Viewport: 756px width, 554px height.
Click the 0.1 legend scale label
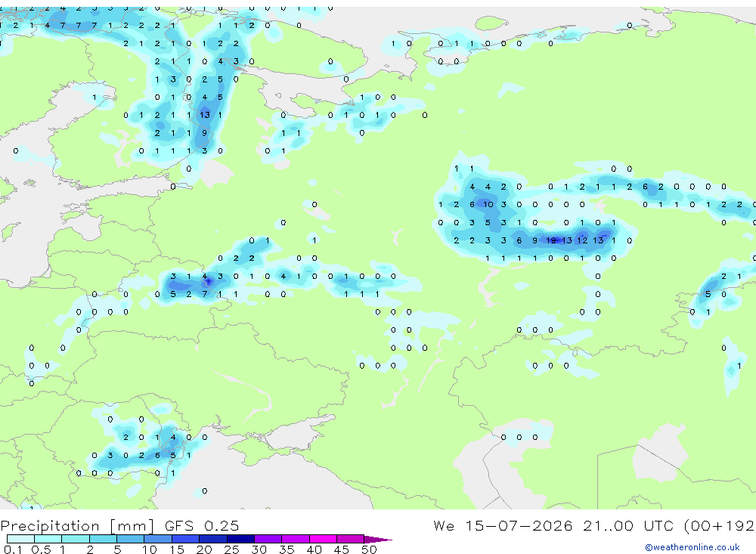pos(13,549)
